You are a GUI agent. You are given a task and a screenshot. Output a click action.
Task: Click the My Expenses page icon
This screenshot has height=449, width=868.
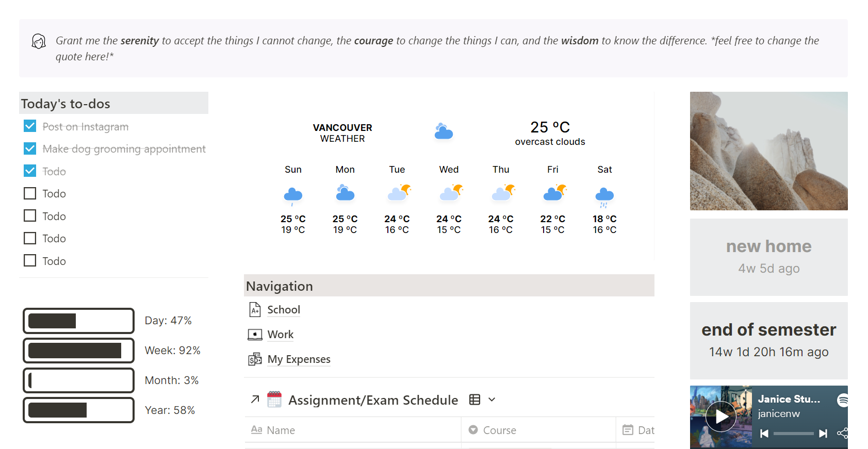pyautogui.click(x=255, y=359)
